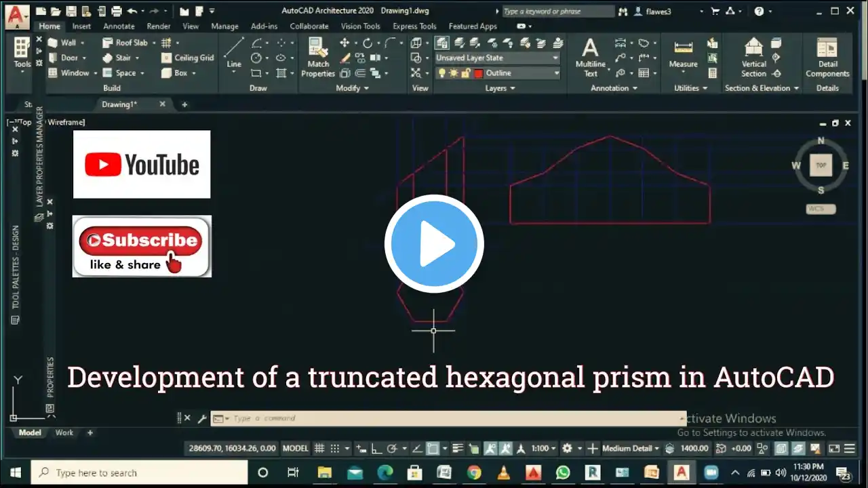Open the Unsaved Layer State dropdown
868x488 pixels.
497,58
